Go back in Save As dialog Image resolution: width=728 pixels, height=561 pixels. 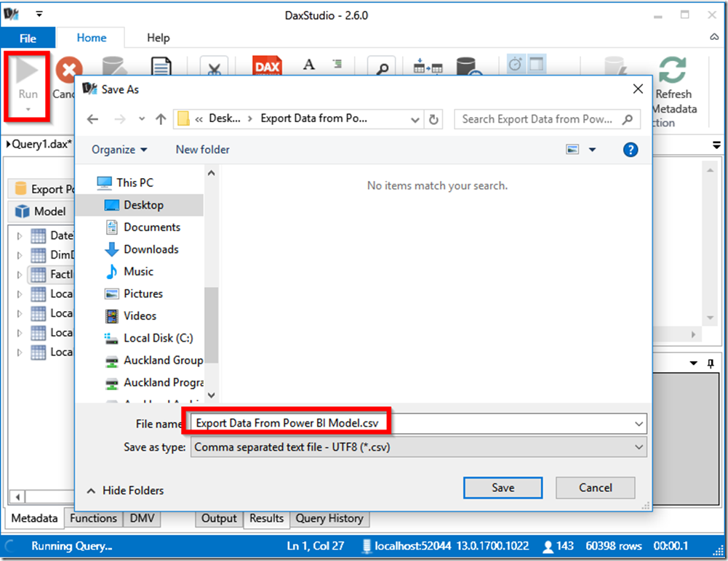click(x=93, y=119)
